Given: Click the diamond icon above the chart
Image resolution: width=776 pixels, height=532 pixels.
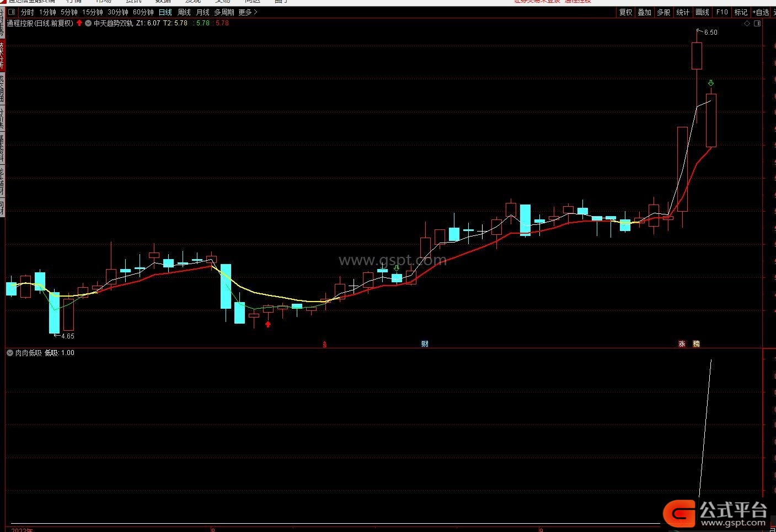Looking at the screenshot, I should (x=747, y=23).
